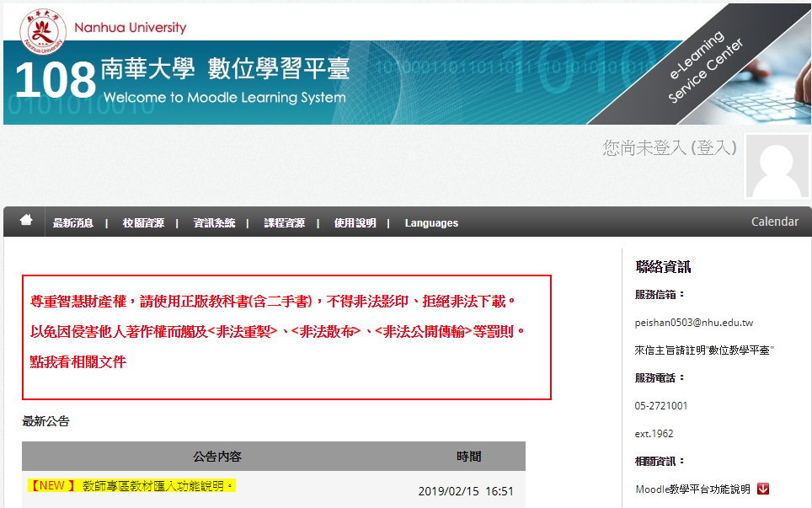The image size is (812, 508).
Task: Open the 資訊系統 menu
Action: 214,223
